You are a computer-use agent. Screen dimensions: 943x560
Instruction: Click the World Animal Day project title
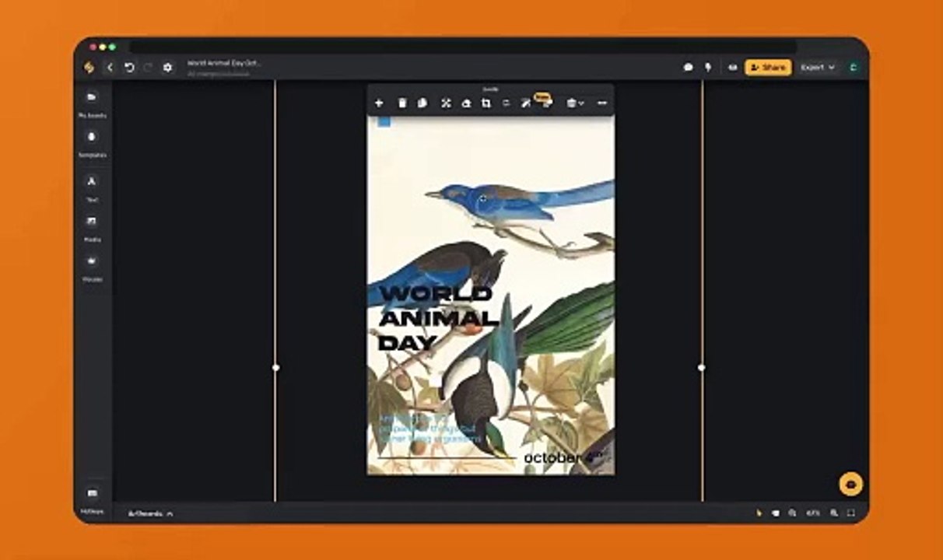click(224, 63)
